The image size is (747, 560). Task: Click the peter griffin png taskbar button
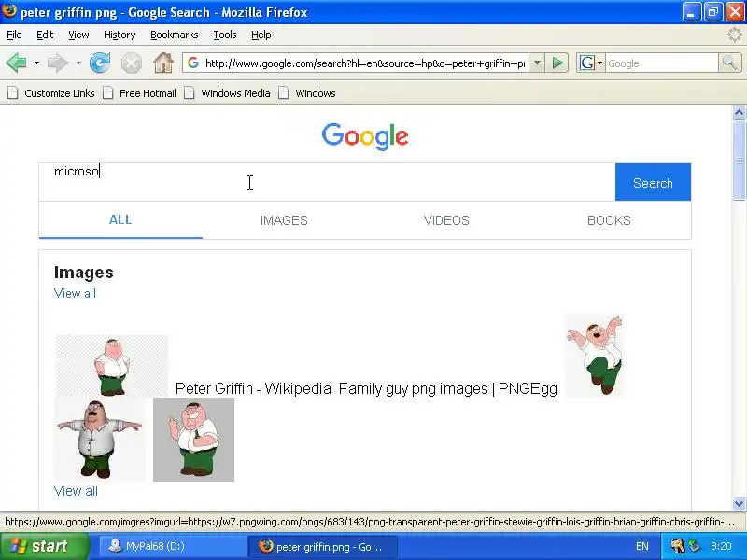point(323,546)
